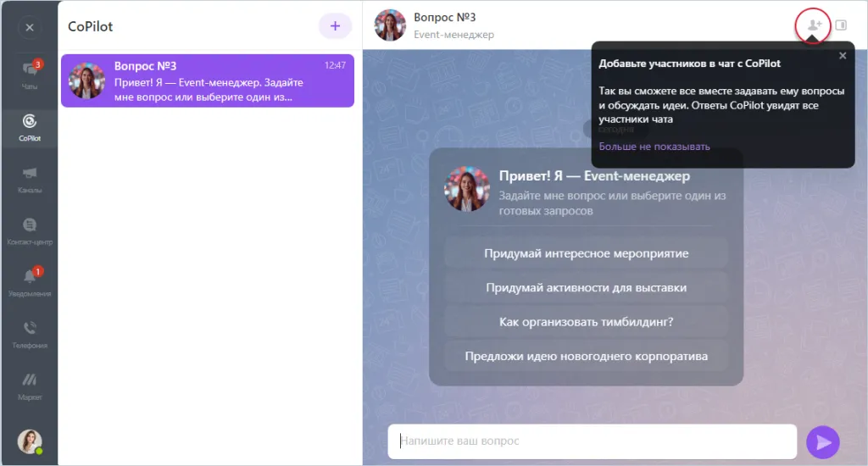Open the Чаты section

click(x=30, y=75)
